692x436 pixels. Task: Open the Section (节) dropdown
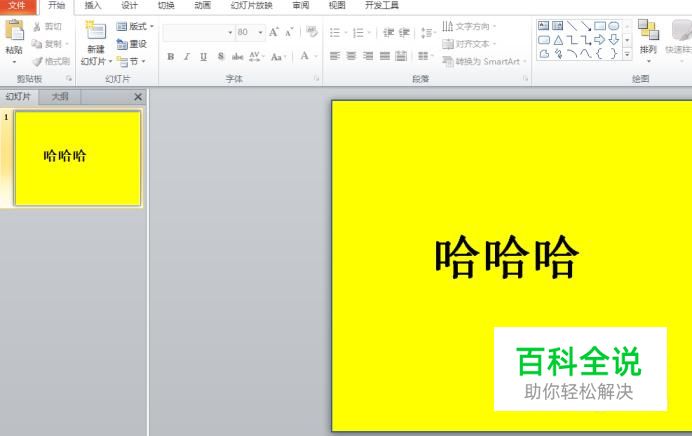(x=131, y=61)
